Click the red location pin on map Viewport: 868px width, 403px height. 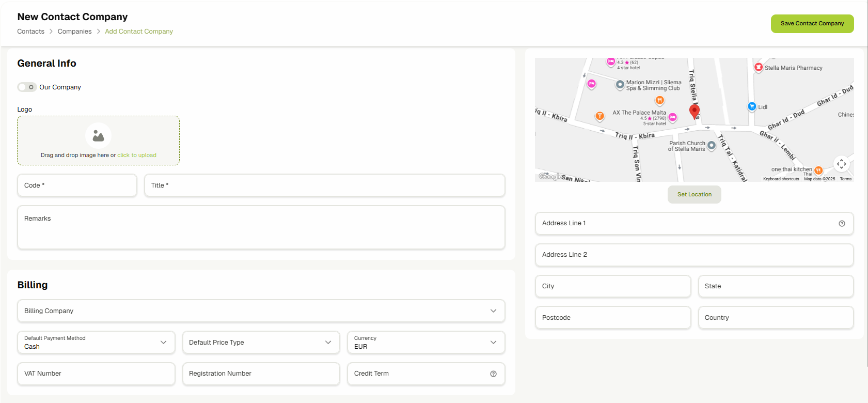click(x=695, y=111)
